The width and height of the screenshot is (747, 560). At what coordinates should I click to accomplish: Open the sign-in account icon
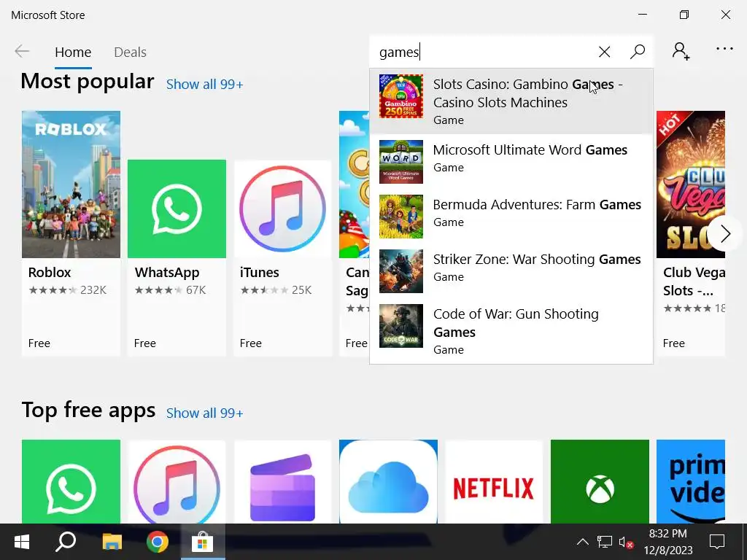click(681, 51)
